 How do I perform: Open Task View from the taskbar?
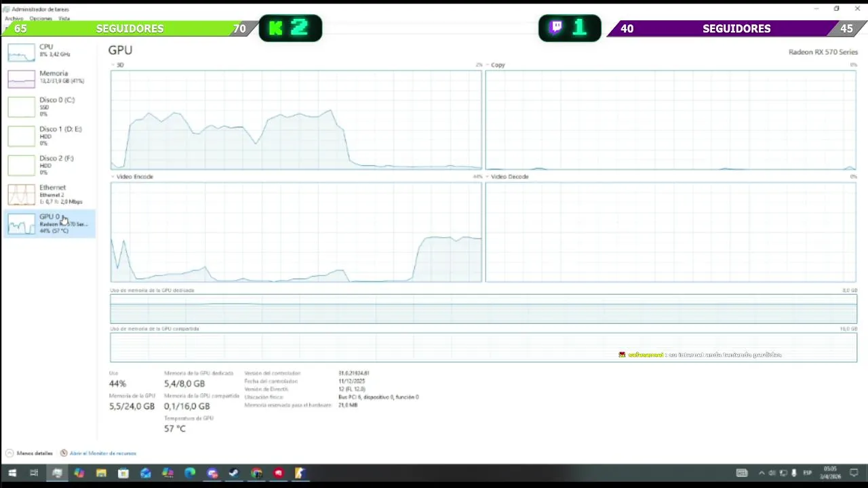34,473
